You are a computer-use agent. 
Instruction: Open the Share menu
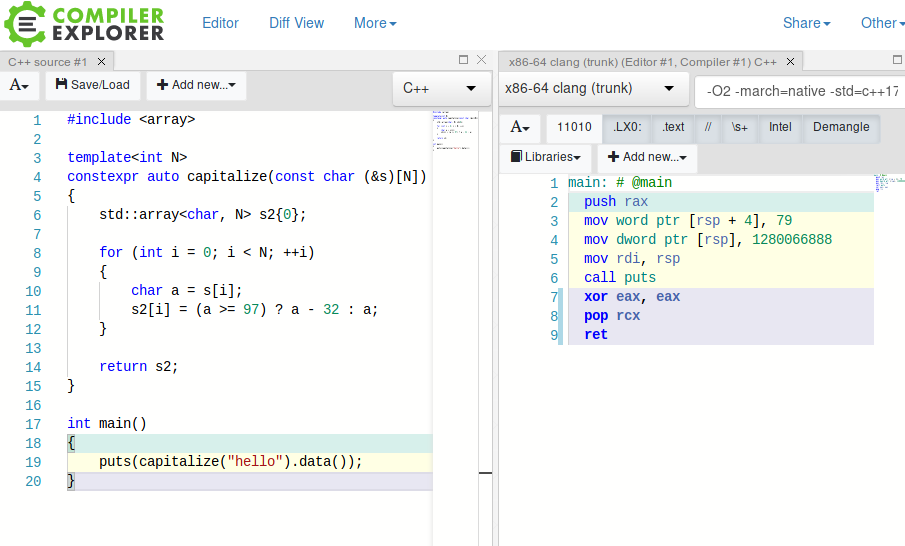click(806, 23)
